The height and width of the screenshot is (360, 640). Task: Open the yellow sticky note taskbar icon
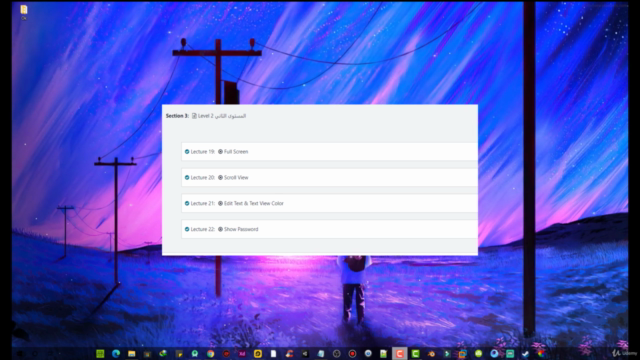coord(179,353)
